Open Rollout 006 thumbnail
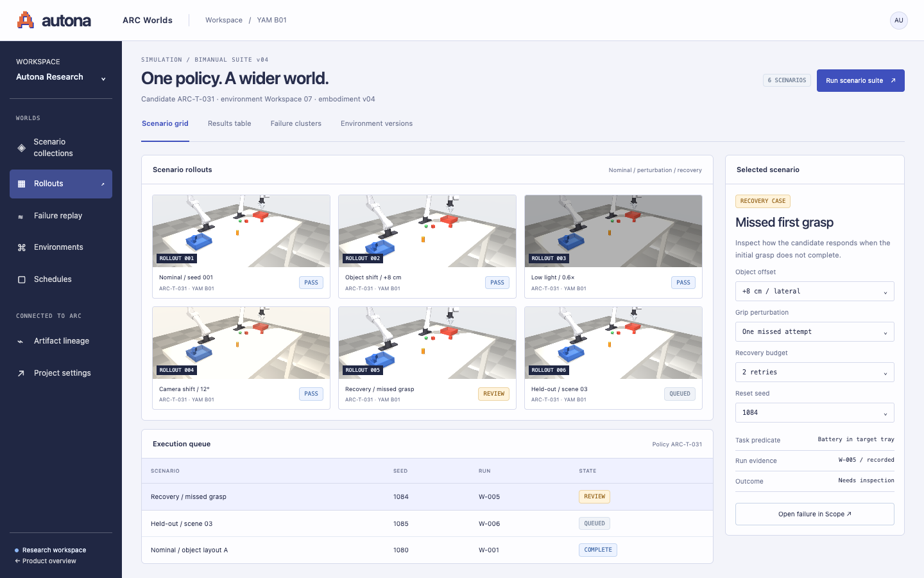 coord(613,343)
